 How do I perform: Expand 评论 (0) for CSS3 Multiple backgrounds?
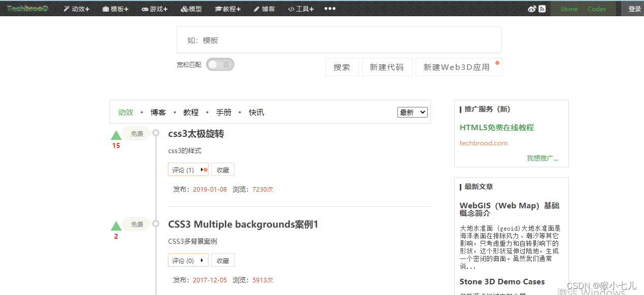pyautogui.click(x=188, y=261)
